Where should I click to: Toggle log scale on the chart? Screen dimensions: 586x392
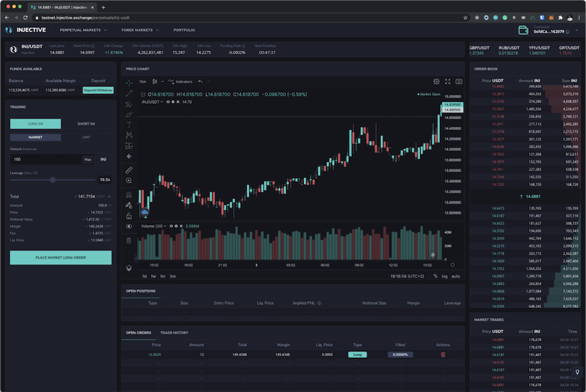[444, 276]
